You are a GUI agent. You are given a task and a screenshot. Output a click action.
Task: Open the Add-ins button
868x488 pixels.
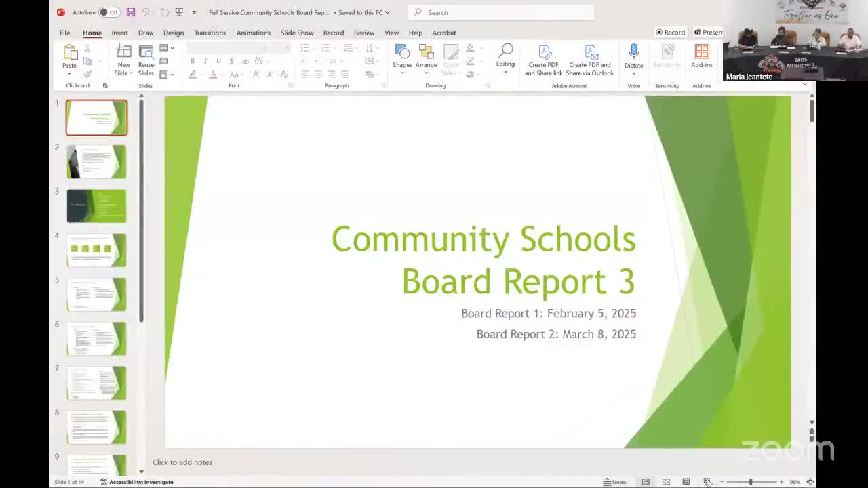701,57
